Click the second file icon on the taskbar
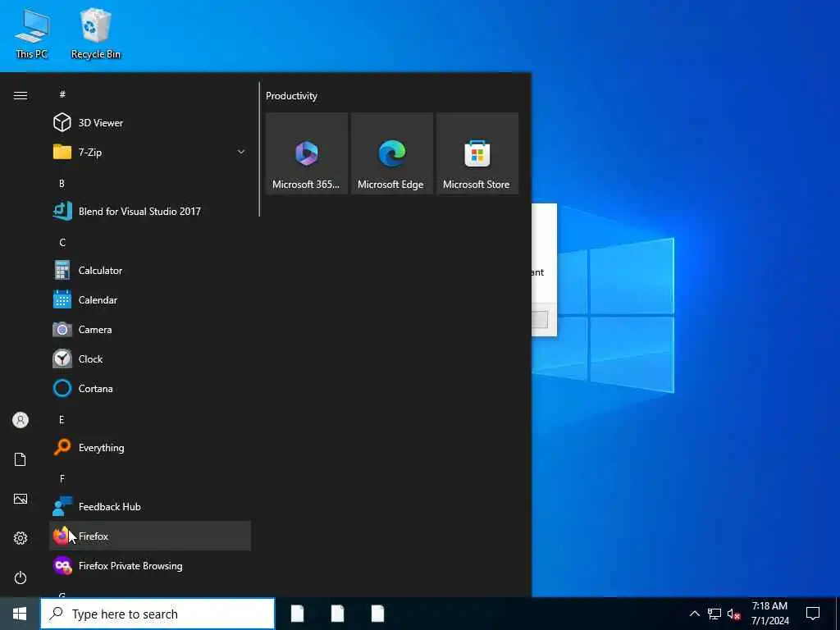840x630 pixels. (x=337, y=614)
